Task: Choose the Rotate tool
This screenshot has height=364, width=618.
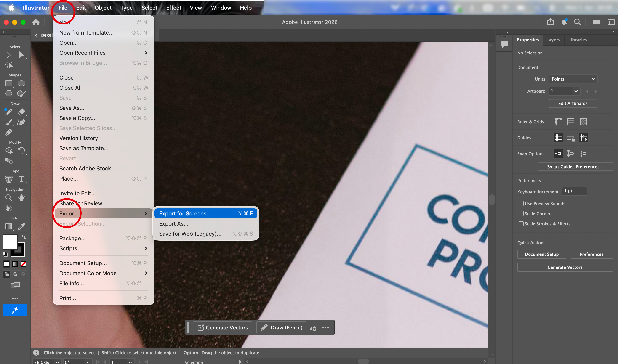Action: [x=21, y=150]
